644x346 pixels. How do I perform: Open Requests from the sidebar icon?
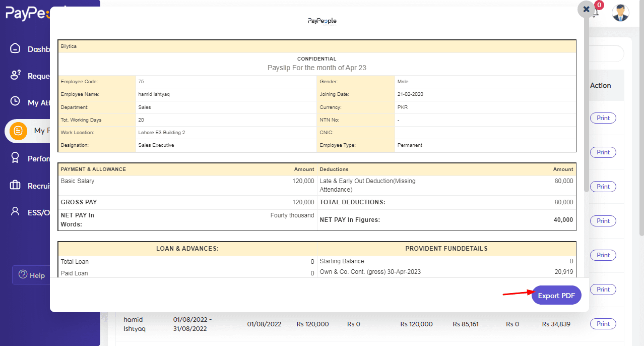16,76
